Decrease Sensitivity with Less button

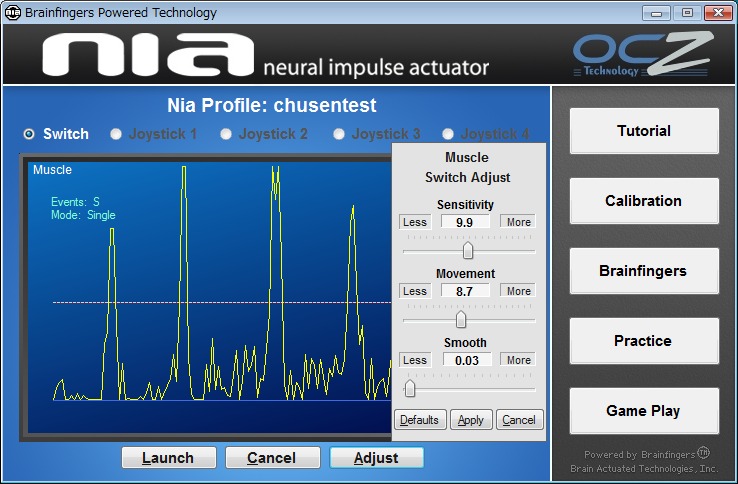415,222
